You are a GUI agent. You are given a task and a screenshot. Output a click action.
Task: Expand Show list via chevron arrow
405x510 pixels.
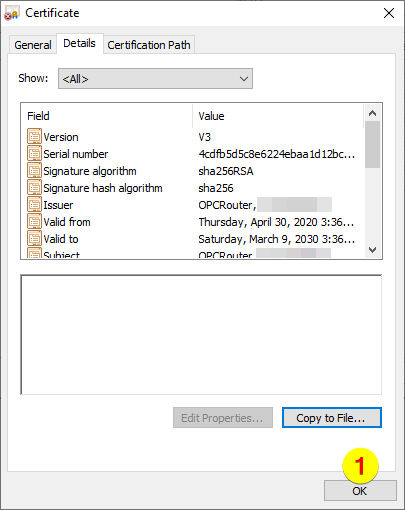pos(244,79)
